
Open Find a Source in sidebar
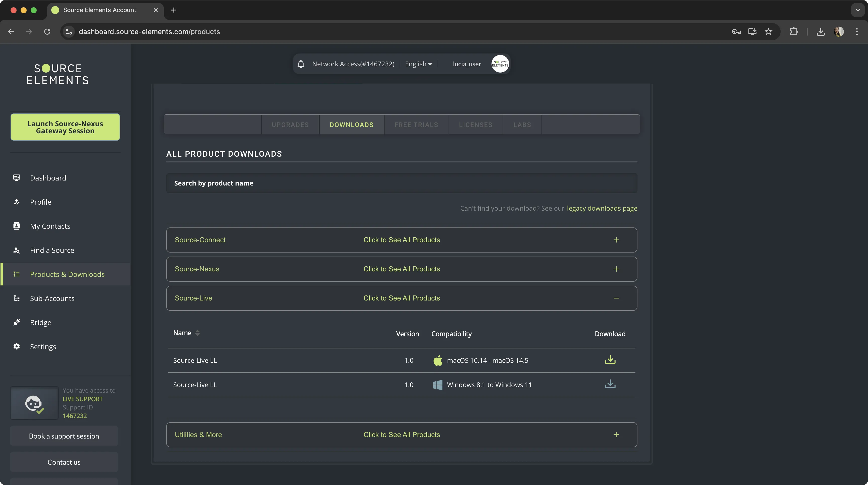click(52, 250)
